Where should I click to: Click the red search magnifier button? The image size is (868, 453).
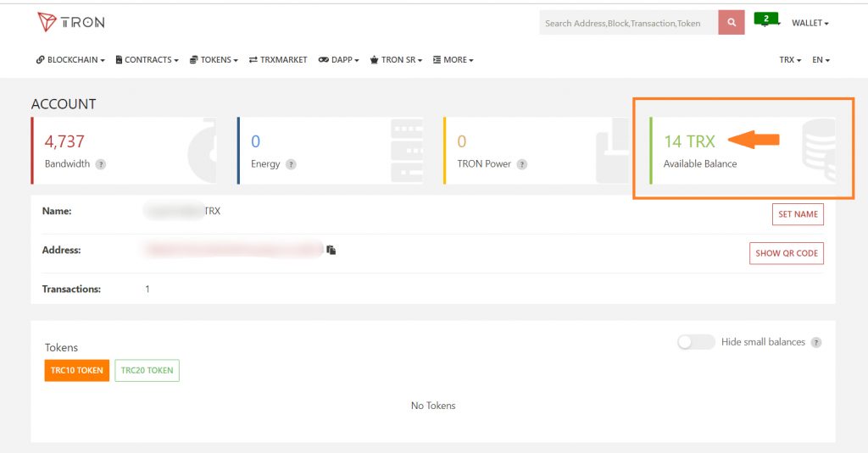tap(732, 23)
